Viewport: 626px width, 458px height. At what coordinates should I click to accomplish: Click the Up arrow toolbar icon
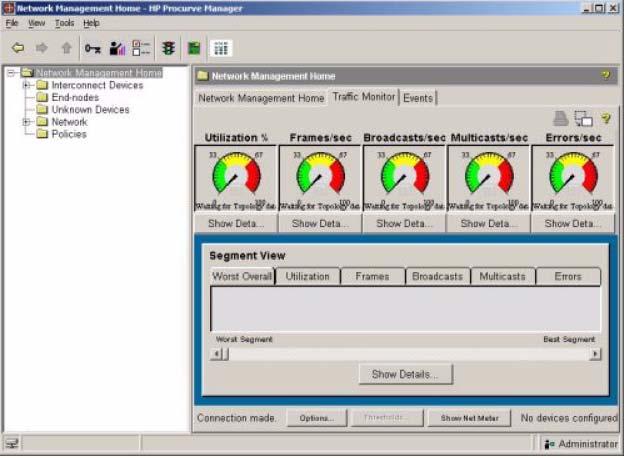tap(66, 48)
